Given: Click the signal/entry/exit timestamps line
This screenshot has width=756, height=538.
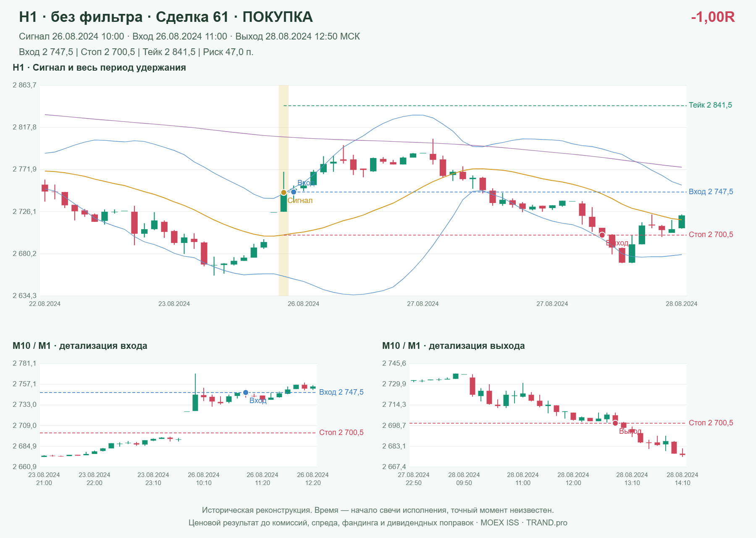Looking at the screenshot, I should point(189,37).
